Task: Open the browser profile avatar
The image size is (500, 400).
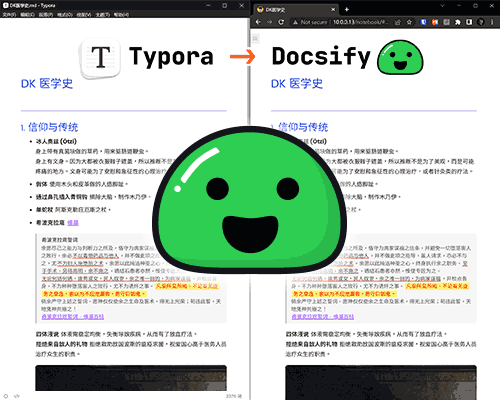Action: point(481,22)
